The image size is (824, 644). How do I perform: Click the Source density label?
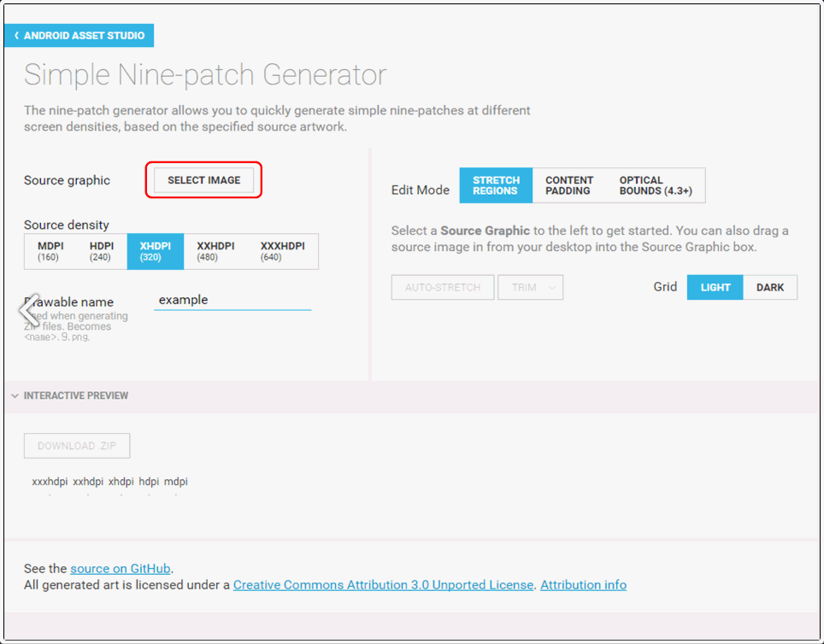click(66, 225)
